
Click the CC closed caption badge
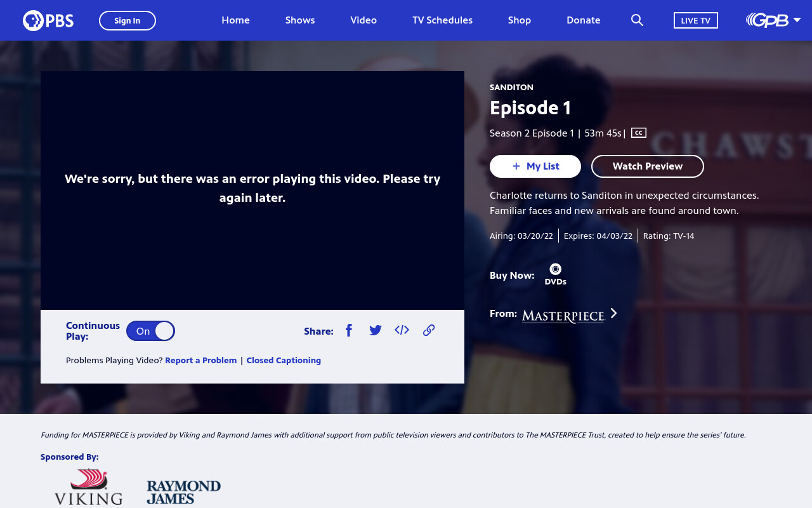(x=639, y=133)
